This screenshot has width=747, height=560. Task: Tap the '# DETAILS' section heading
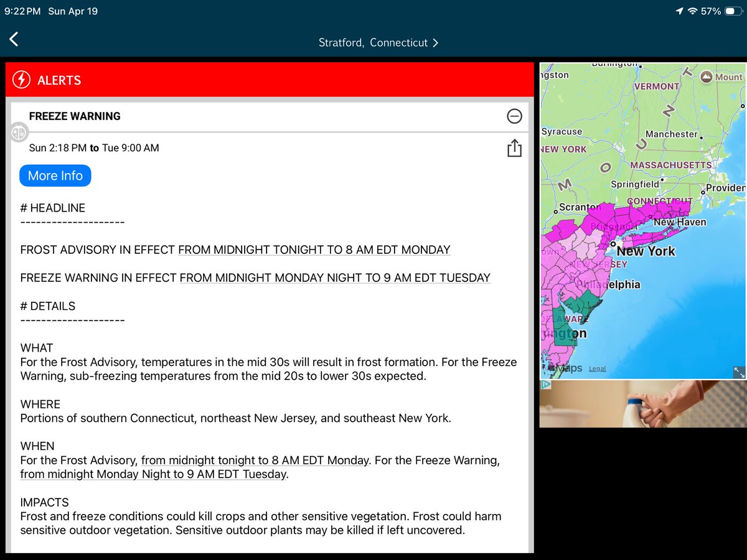[48, 306]
